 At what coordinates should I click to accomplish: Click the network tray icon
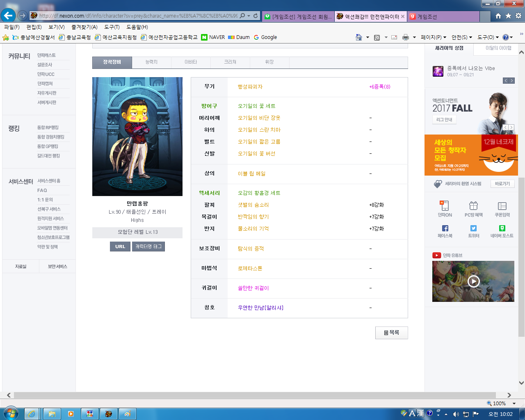tap(466, 414)
